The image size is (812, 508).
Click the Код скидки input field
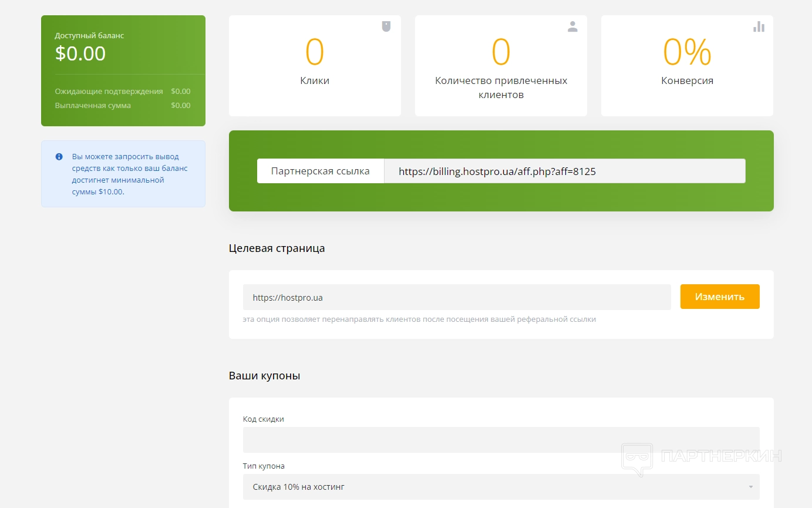[501, 439]
